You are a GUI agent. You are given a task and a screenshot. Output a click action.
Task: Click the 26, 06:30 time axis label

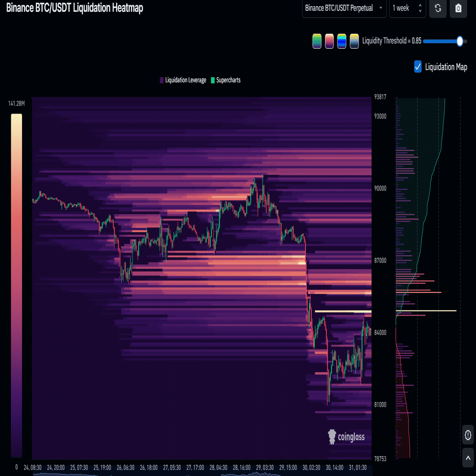[125, 467]
